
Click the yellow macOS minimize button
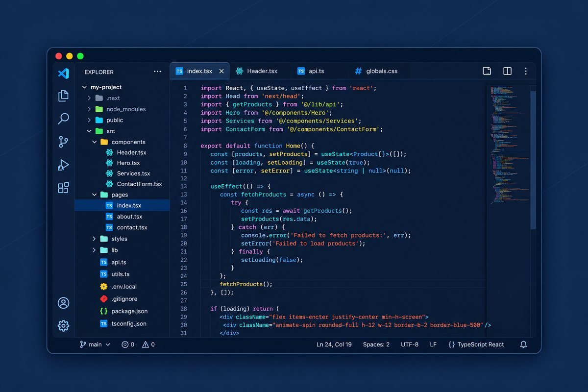tap(70, 56)
